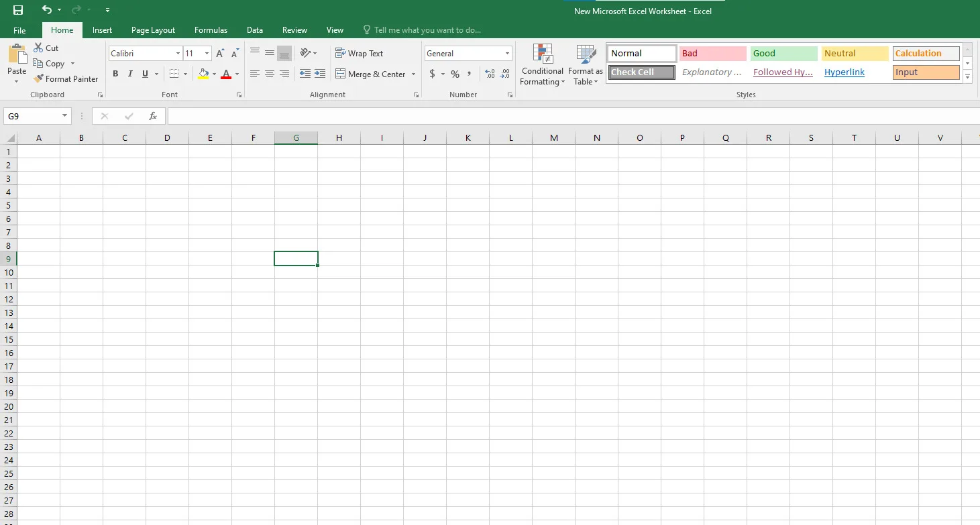This screenshot has width=980, height=525.
Task: Apply Comma Style
Action: 470,74
